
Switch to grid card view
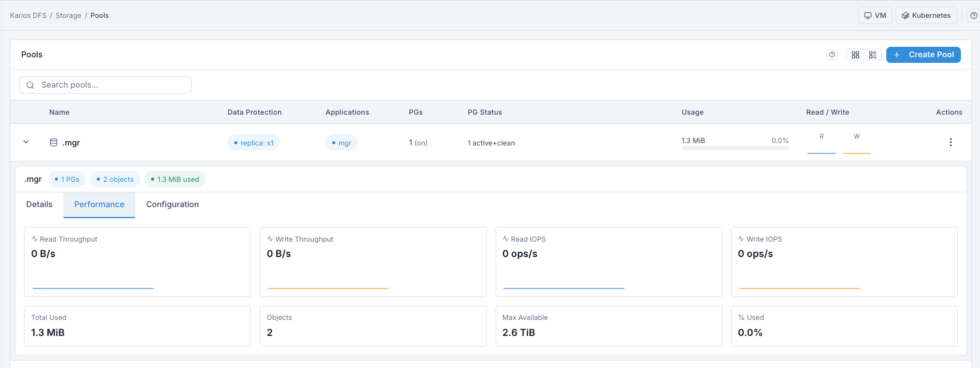(x=855, y=55)
